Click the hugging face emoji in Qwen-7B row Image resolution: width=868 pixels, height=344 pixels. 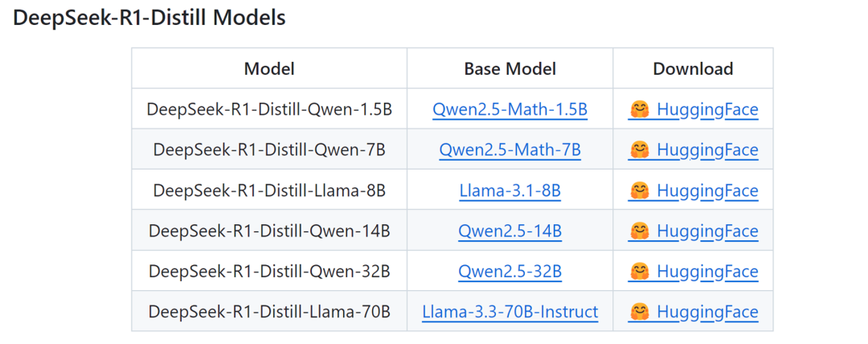(x=639, y=149)
